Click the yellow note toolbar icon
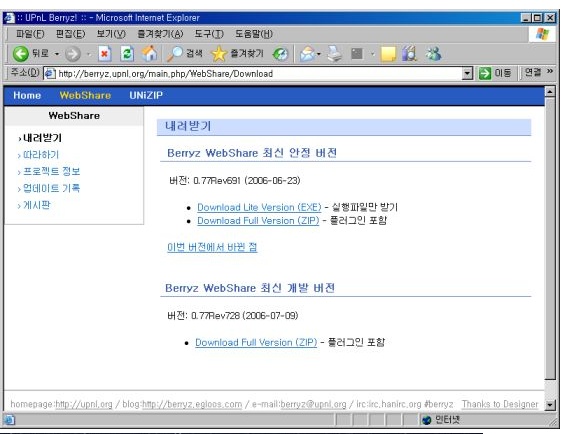Image resolution: width=568 pixels, height=434 pixels. (x=388, y=54)
